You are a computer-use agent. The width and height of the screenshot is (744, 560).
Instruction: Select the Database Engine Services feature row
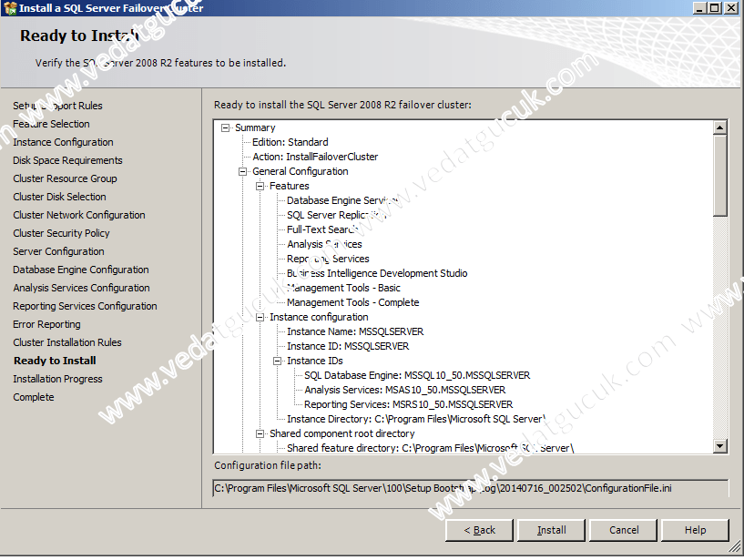point(342,200)
